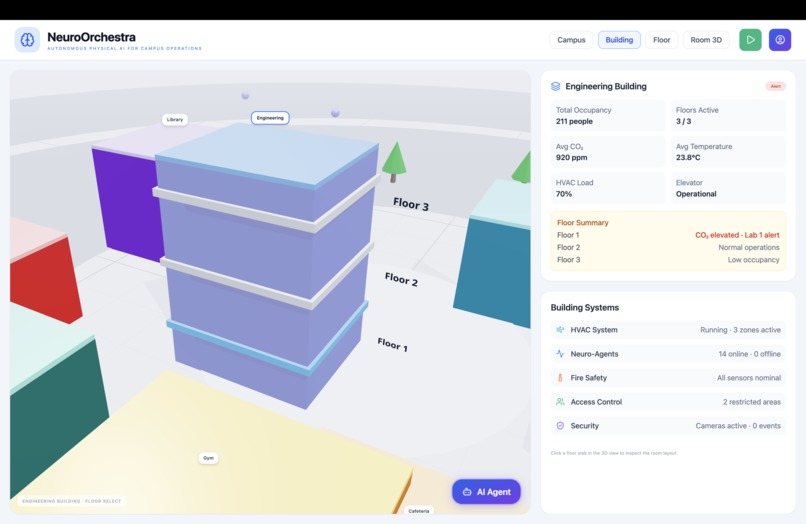Open the user profile icon

pyautogui.click(x=780, y=40)
